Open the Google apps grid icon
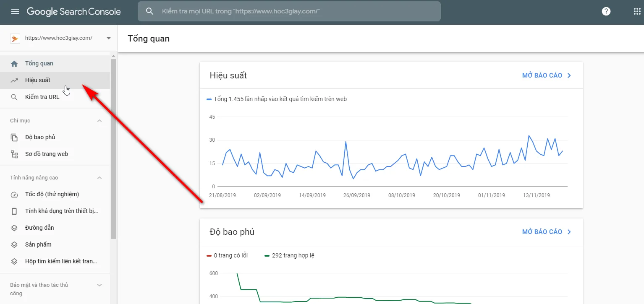The image size is (644, 304). click(637, 11)
